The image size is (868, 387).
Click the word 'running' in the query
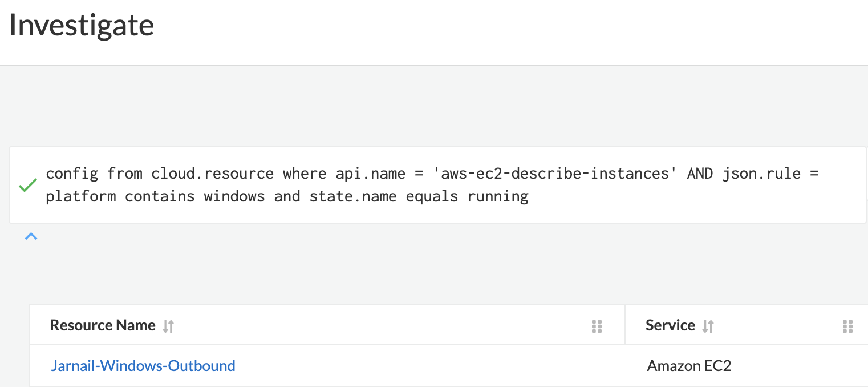(498, 197)
